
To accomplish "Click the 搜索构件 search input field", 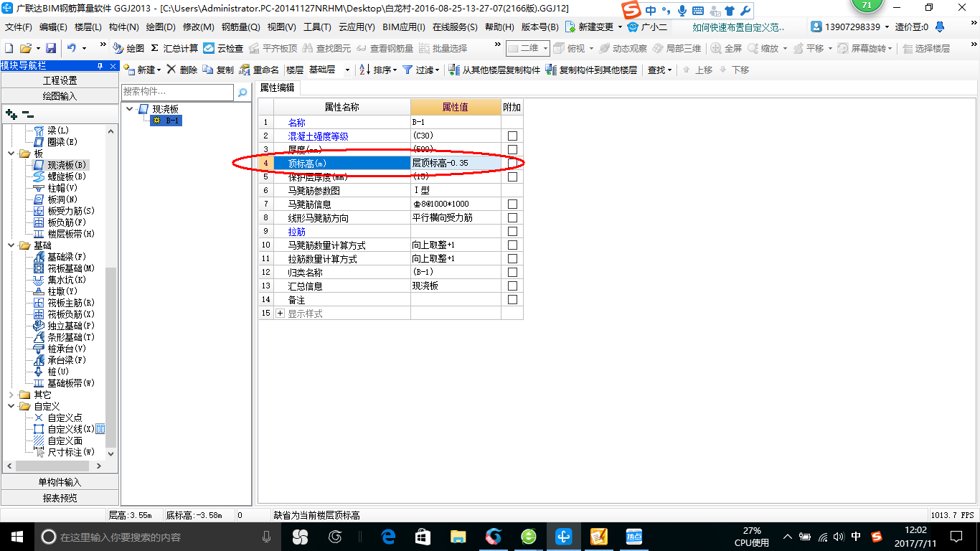I will (x=178, y=92).
